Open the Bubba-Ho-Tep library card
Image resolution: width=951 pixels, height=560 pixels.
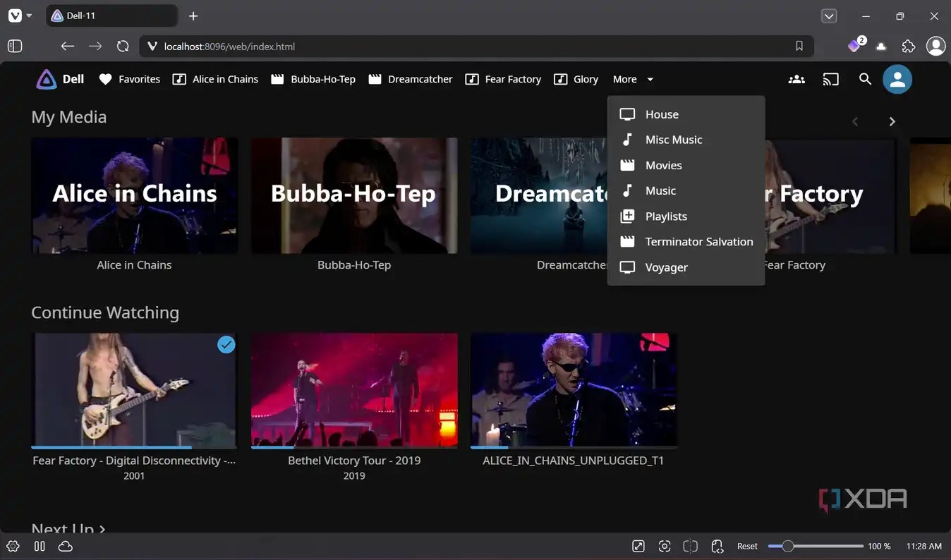click(354, 195)
